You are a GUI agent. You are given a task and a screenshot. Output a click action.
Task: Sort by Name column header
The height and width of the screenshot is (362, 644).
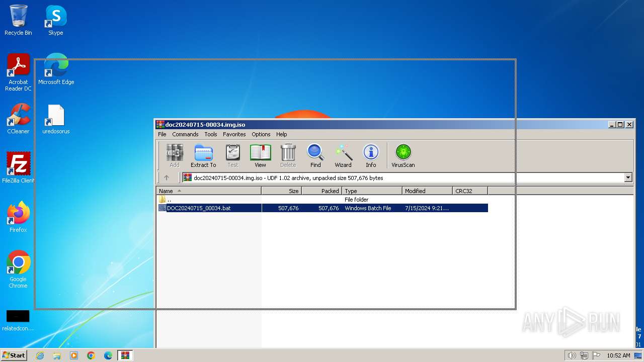coord(209,191)
